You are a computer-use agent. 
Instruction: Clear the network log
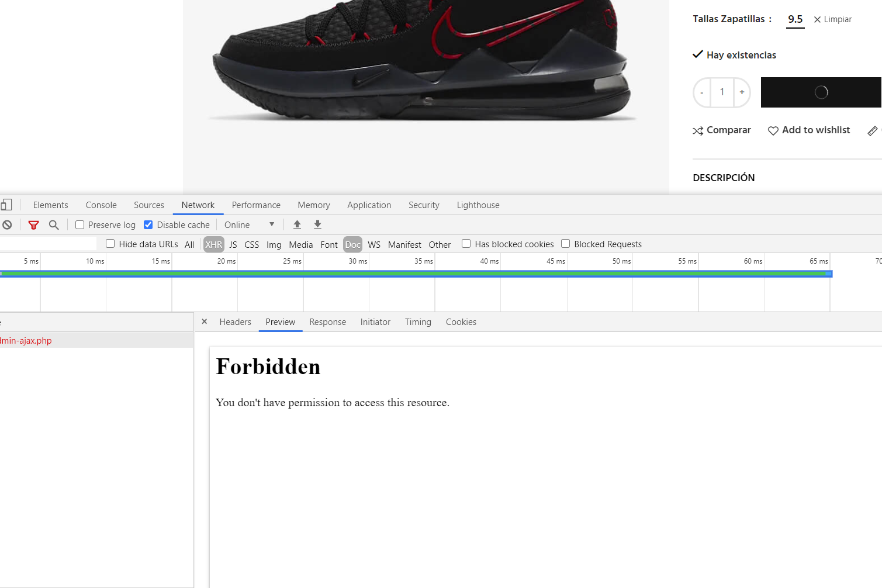pos(7,225)
